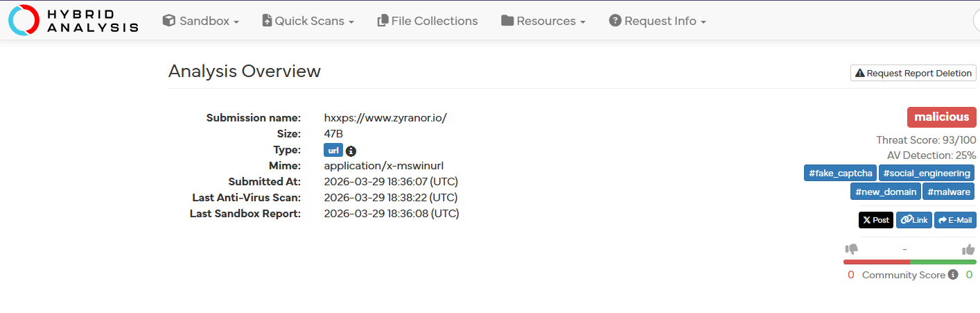Click the thumbs down vote icon
The height and width of the screenshot is (313, 980).
point(852,249)
